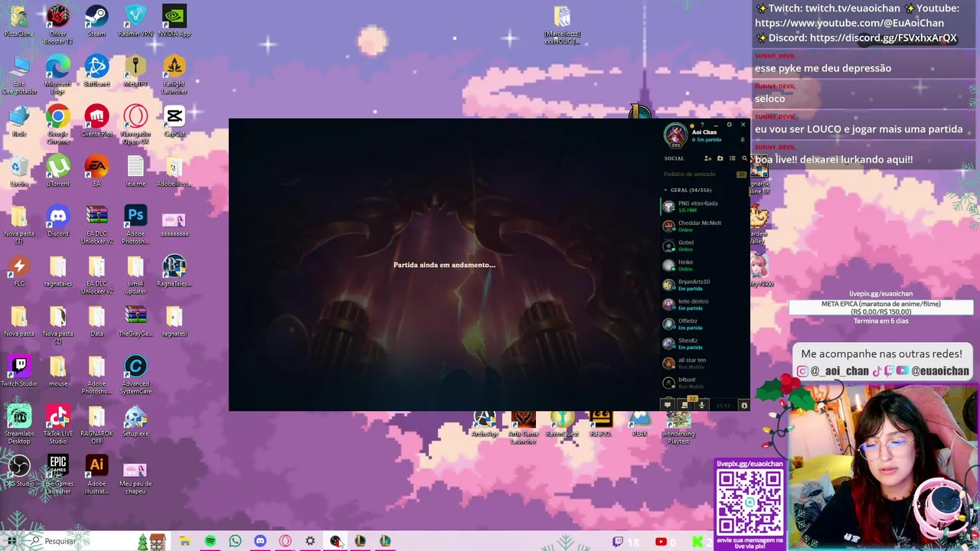Select friend b4toré
Viewport: 980px width, 551px height.
click(704, 383)
